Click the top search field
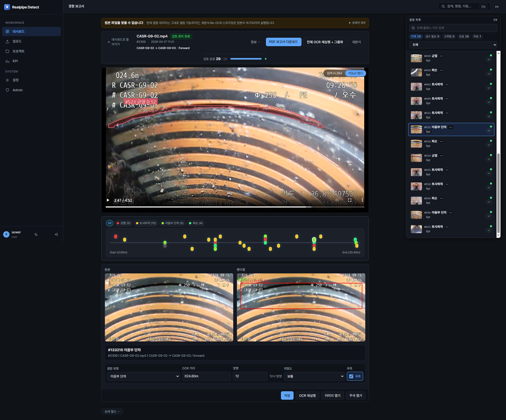Screen dimensions: 506x420 [x=464, y=6]
